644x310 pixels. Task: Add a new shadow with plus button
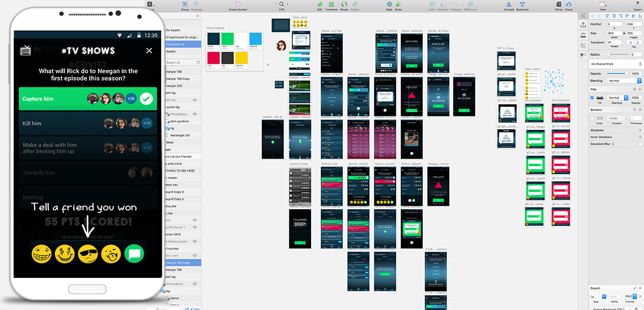pos(640,130)
